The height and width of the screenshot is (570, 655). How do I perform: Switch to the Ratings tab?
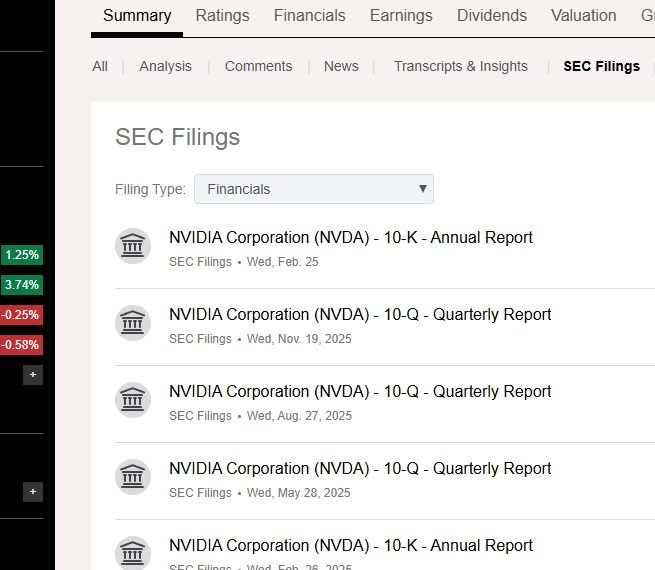click(222, 16)
